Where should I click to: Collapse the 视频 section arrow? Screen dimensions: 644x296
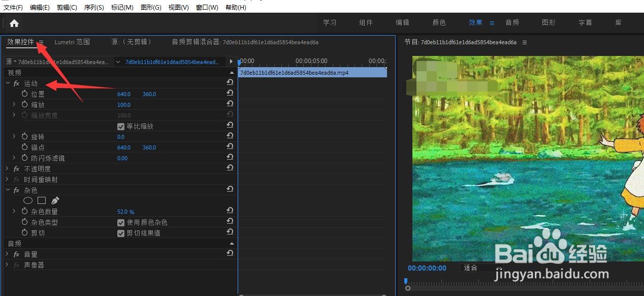click(x=232, y=73)
